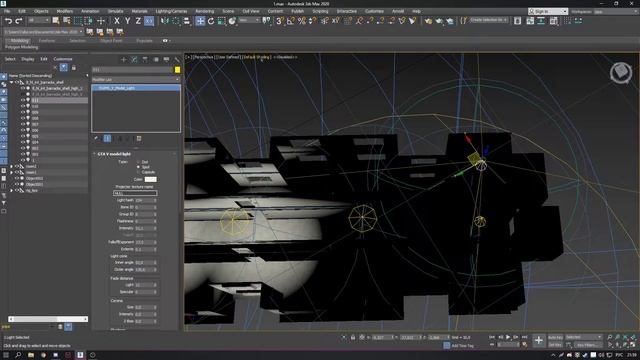Screen dimensions: 640x360
Task: Open the Create Selection Set dropdown
Action: click(x=489, y=20)
